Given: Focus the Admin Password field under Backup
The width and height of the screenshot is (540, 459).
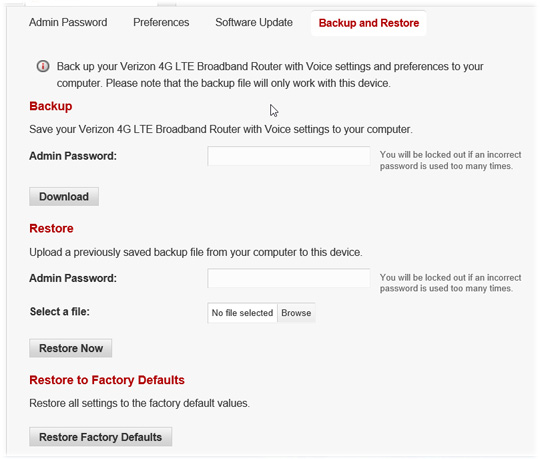Looking at the screenshot, I should [289, 156].
